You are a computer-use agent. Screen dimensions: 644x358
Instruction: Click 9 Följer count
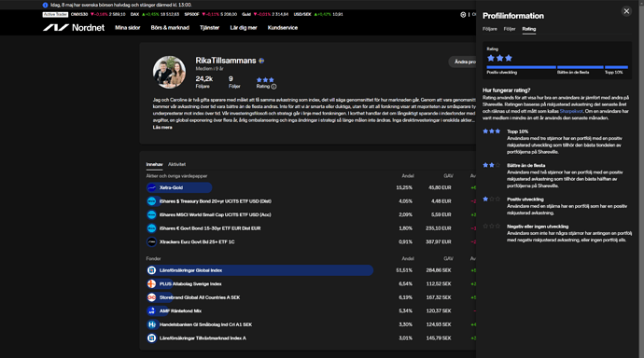coord(234,82)
